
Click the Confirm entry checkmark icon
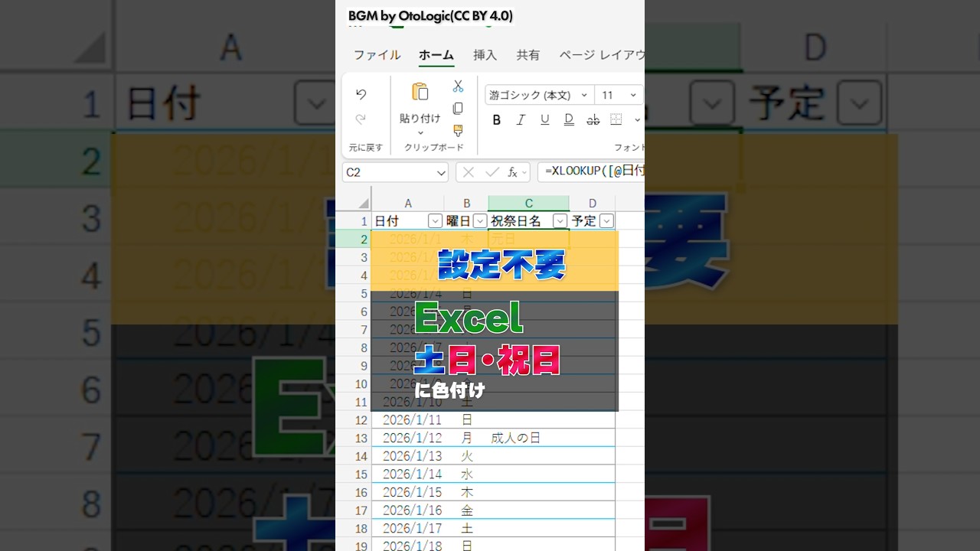pyautogui.click(x=492, y=173)
